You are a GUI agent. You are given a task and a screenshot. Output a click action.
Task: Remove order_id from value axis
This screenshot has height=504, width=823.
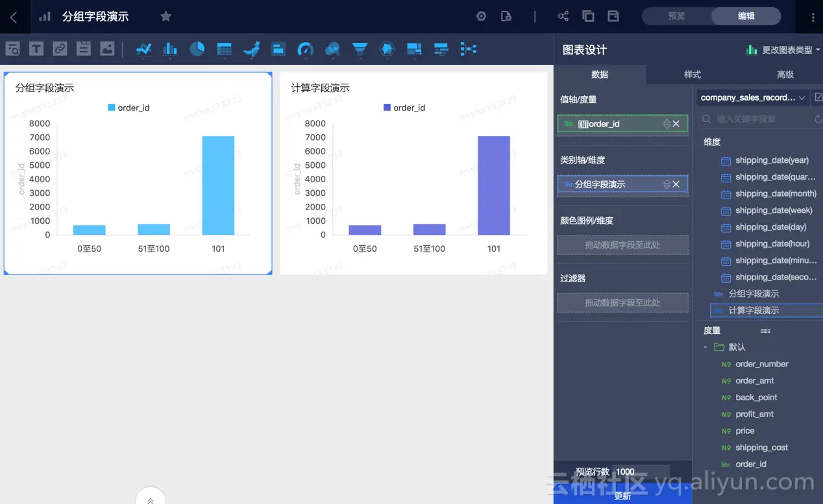(x=676, y=124)
